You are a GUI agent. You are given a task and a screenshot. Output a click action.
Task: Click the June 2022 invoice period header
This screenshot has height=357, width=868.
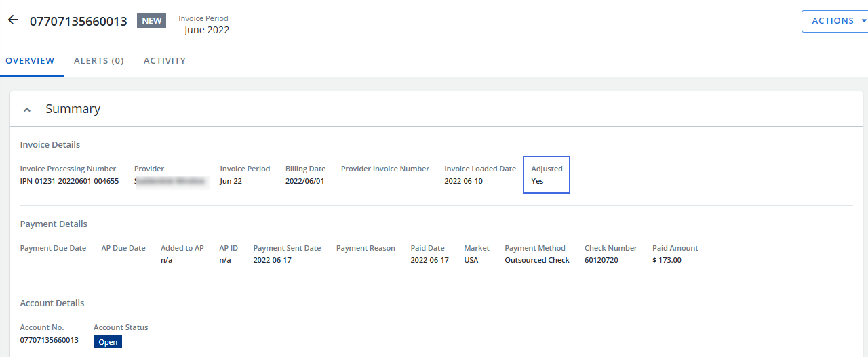pyautogui.click(x=207, y=30)
